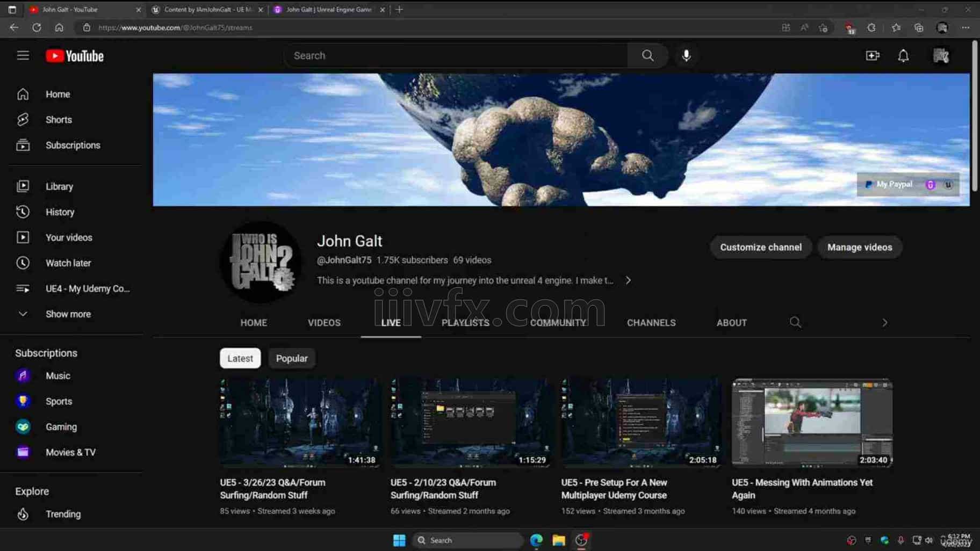980x551 pixels.
Task: Open the Windows Start menu
Action: point(399,540)
